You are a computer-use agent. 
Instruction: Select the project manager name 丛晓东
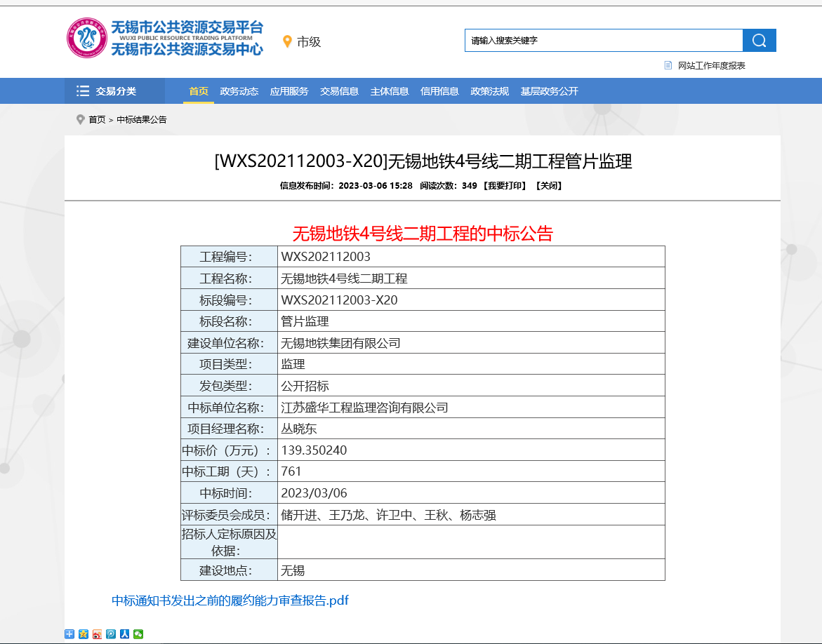pos(299,429)
